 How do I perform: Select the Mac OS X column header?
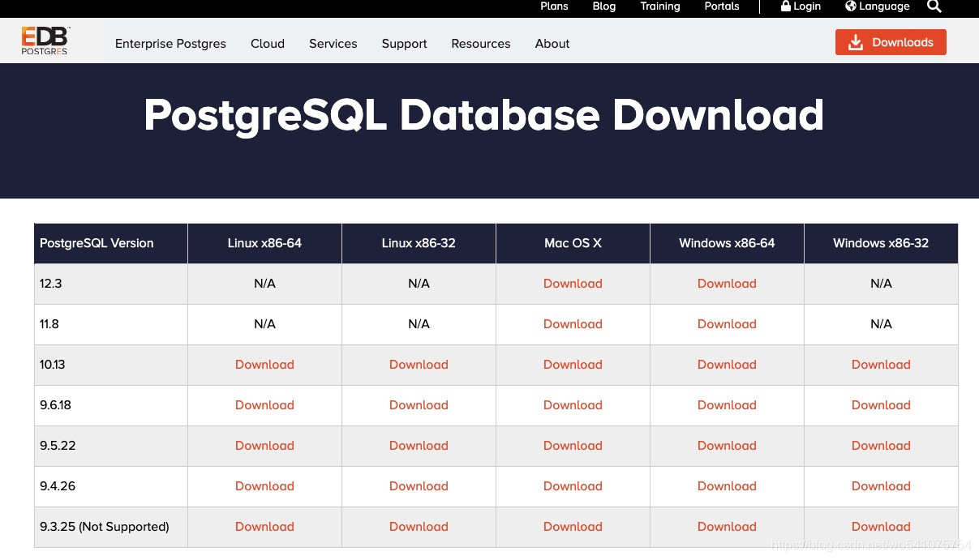[573, 243]
